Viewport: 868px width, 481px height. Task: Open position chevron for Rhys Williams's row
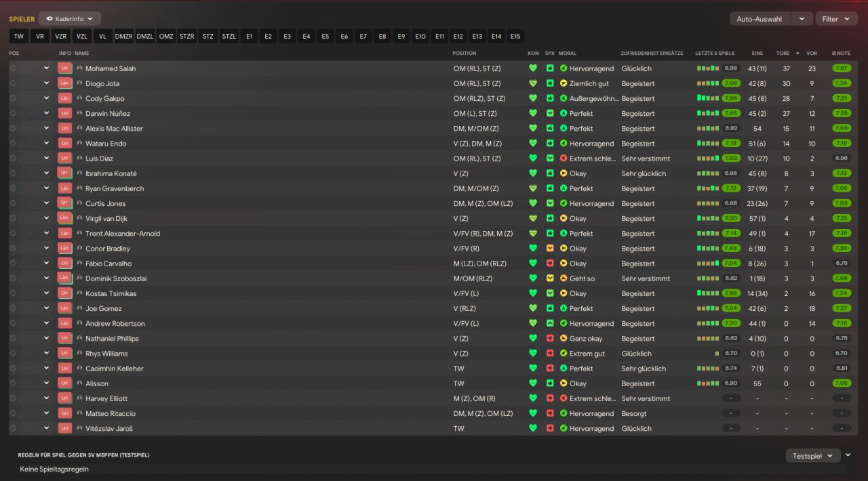(47, 353)
